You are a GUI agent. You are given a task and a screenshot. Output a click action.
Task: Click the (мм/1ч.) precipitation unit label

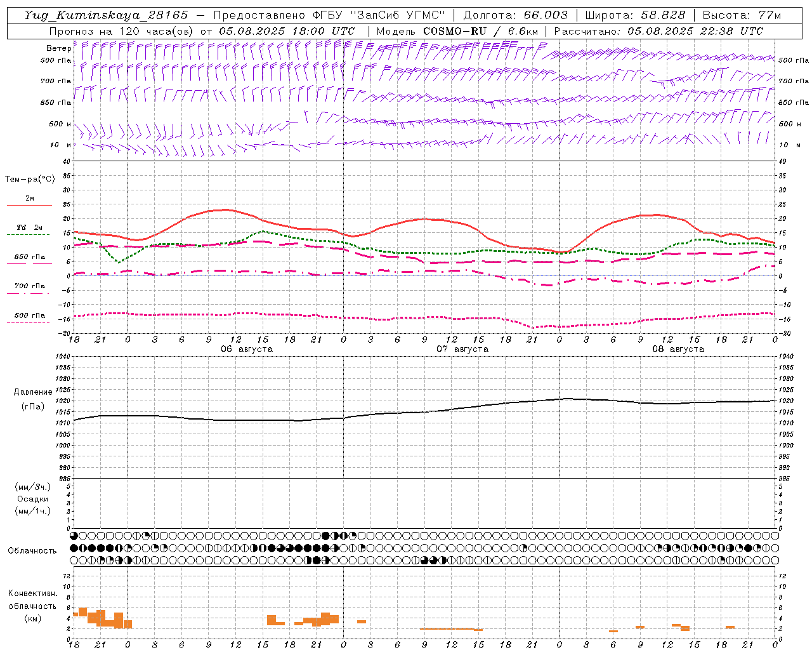tap(33, 511)
